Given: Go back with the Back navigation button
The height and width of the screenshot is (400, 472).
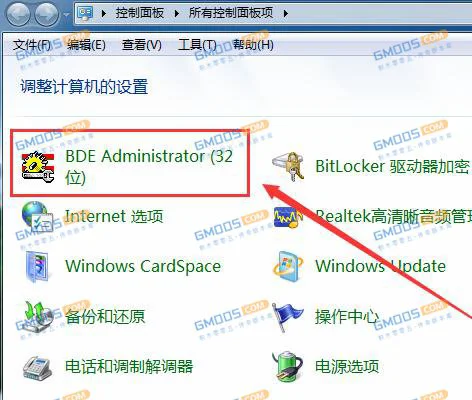Looking at the screenshot, I should coord(19,14).
